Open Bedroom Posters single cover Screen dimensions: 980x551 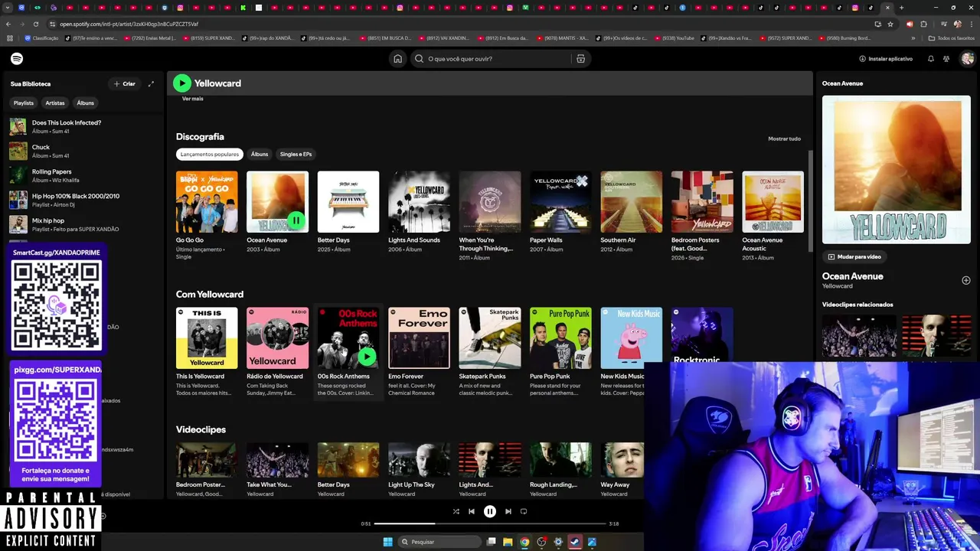pos(702,201)
